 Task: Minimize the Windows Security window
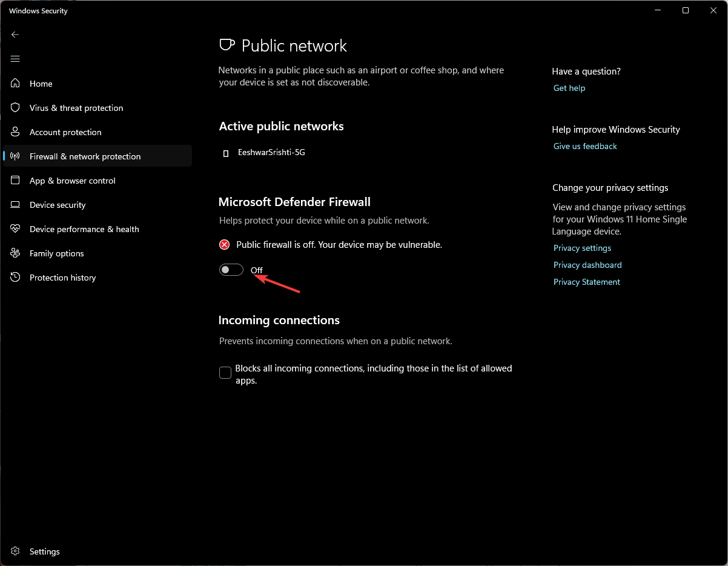[x=658, y=10]
